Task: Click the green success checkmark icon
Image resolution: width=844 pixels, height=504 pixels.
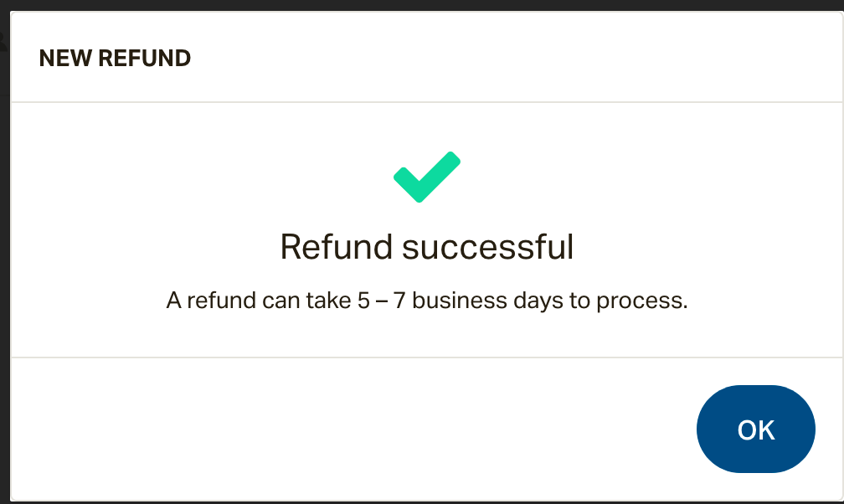Action: (427, 177)
